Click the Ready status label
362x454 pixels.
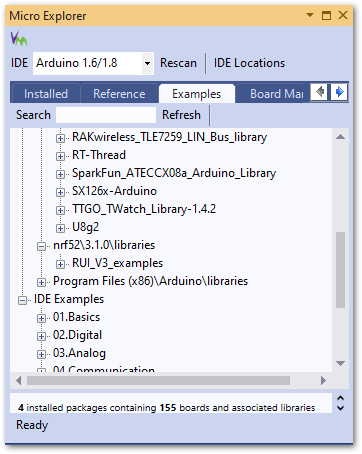32,425
